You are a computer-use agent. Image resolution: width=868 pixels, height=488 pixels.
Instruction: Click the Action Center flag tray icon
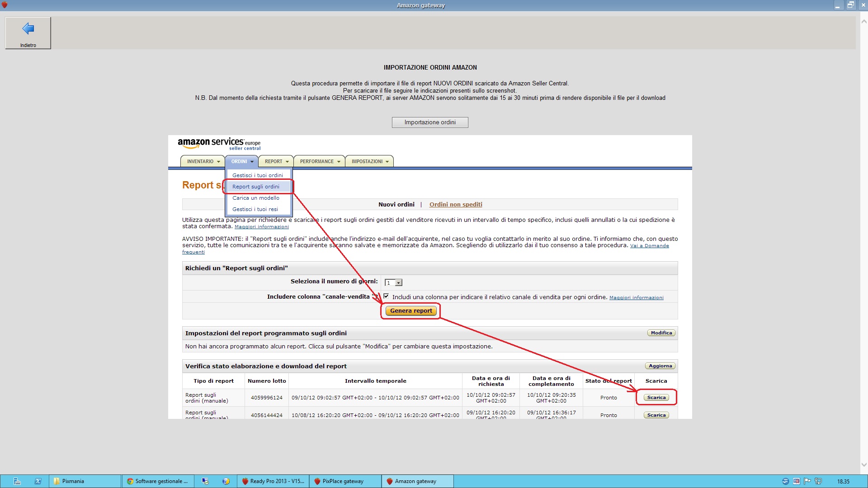coord(807,481)
